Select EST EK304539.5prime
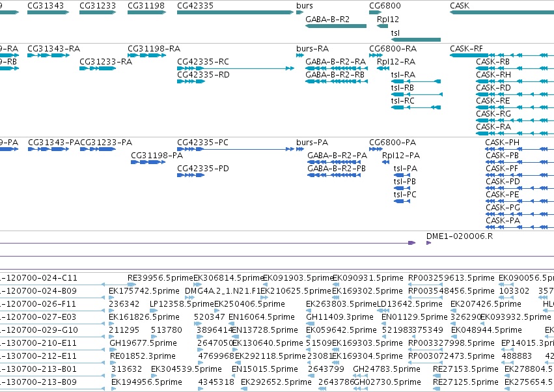This screenshot has width=554, height=392. coord(153,376)
